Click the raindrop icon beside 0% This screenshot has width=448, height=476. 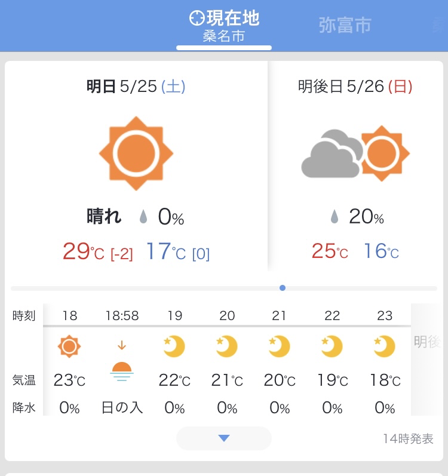[x=143, y=216]
